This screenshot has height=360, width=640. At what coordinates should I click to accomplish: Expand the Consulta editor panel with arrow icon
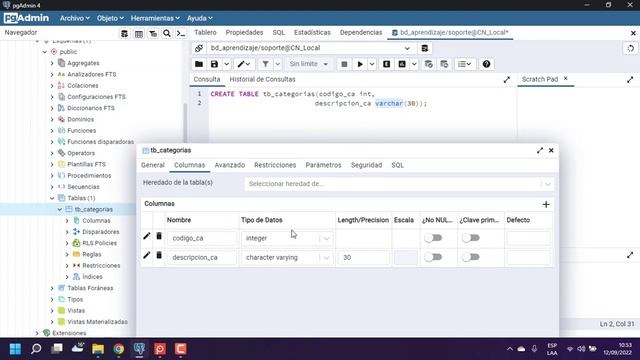click(x=507, y=80)
